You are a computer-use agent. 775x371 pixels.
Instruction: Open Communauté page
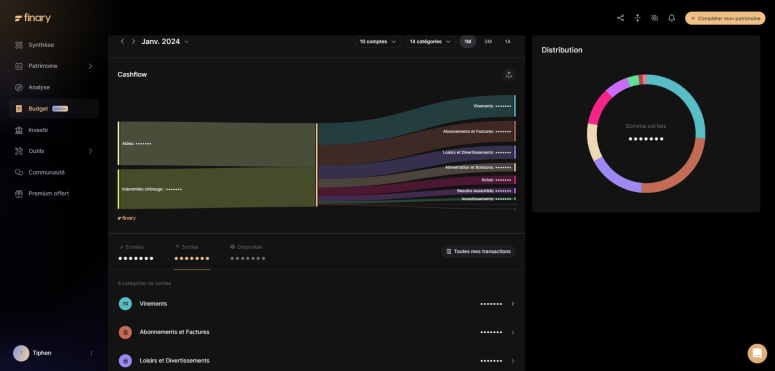coord(46,172)
